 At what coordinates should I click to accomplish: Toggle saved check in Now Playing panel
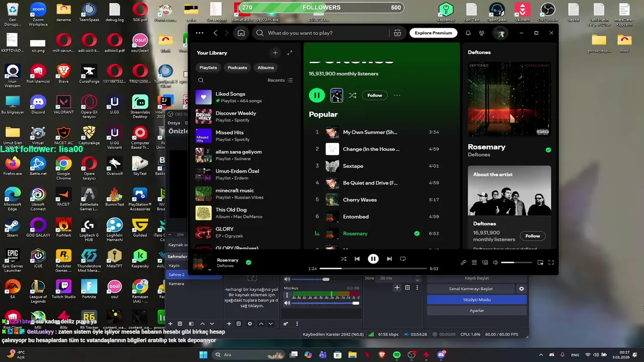(x=548, y=150)
